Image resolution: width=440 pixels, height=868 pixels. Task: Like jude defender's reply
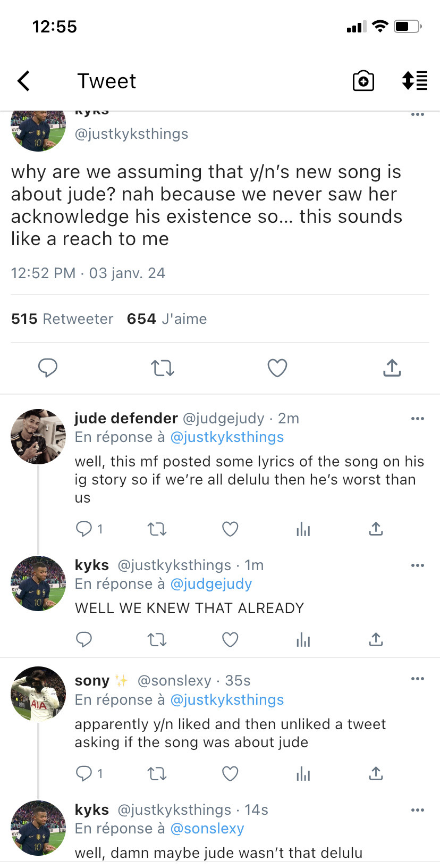pos(230,529)
